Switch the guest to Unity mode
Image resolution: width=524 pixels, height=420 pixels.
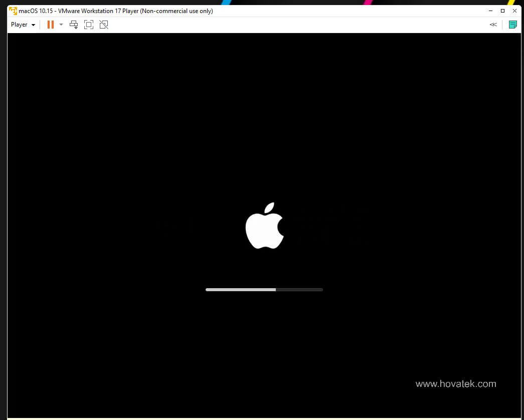104,24
